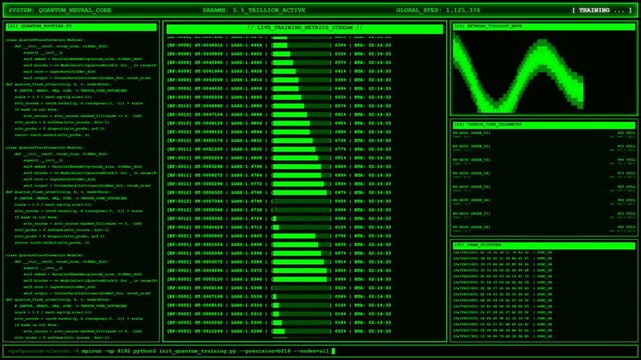
Task: Click the GLOBAL_STEP: 1,125,376 counter
Action: click(438, 10)
